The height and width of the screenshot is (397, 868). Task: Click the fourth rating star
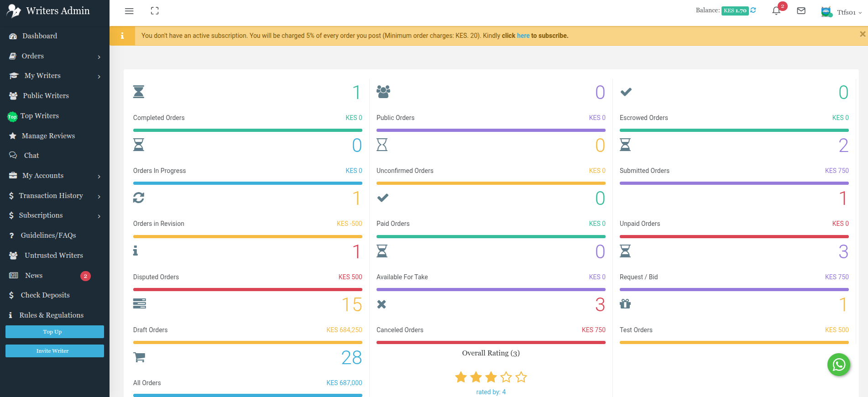pyautogui.click(x=506, y=377)
